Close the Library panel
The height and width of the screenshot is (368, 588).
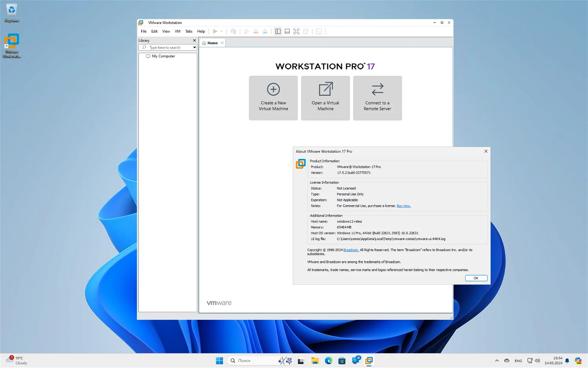click(x=194, y=40)
